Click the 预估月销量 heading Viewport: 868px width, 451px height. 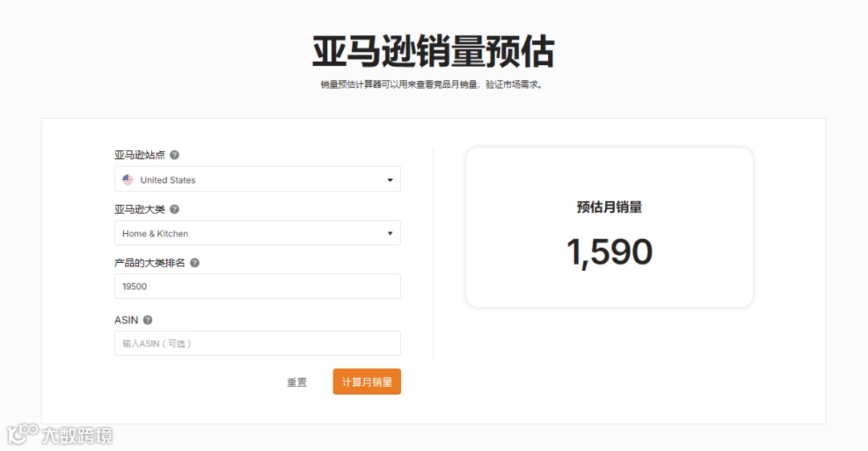click(x=609, y=207)
